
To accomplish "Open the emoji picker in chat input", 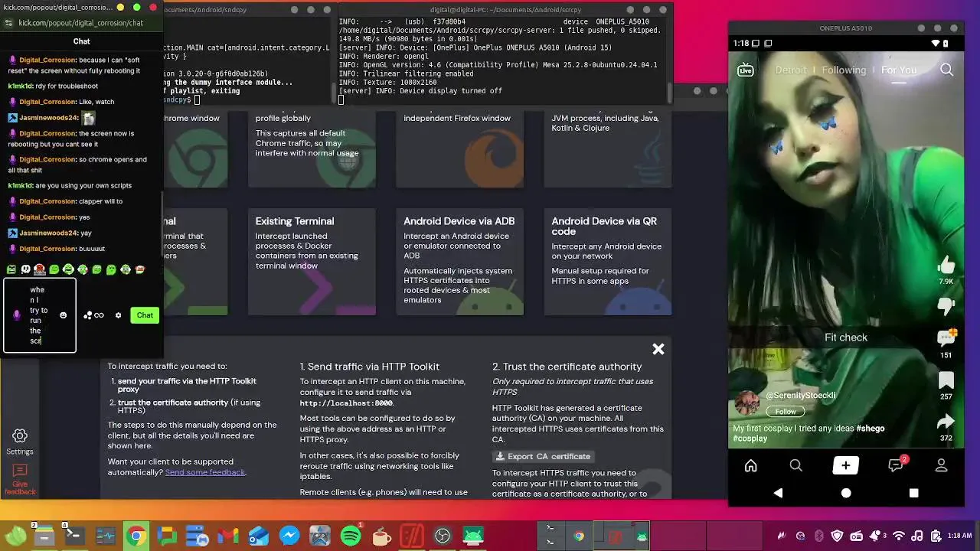I will point(63,315).
